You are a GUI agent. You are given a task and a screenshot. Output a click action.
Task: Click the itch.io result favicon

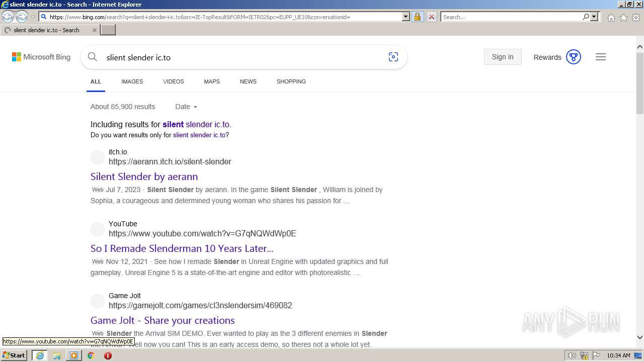coord(98,157)
